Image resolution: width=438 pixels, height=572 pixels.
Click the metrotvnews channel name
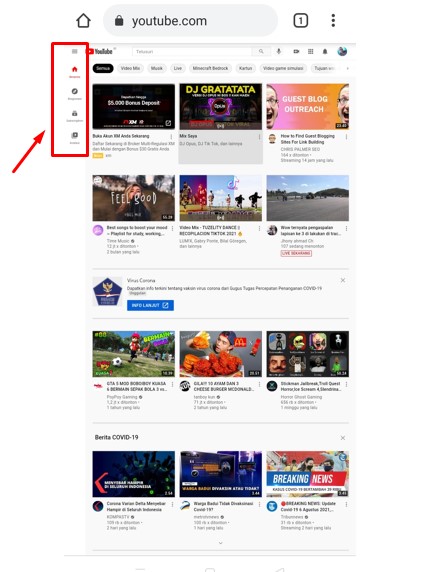(206, 517)
